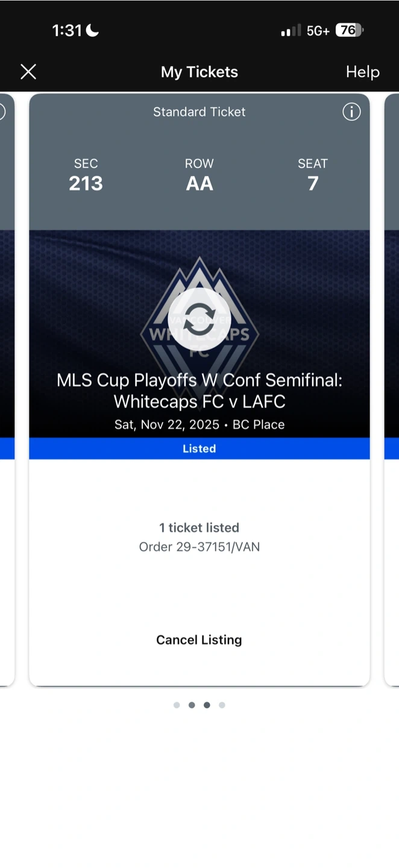399x868 pixels.
Task: Select the third page indicator dot
Action: (207, 705)
